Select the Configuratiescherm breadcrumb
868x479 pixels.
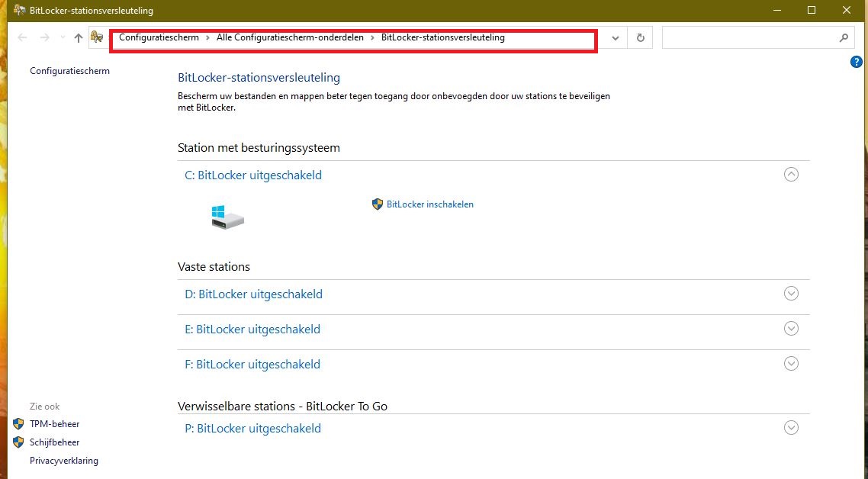click(x=159, y=37)
